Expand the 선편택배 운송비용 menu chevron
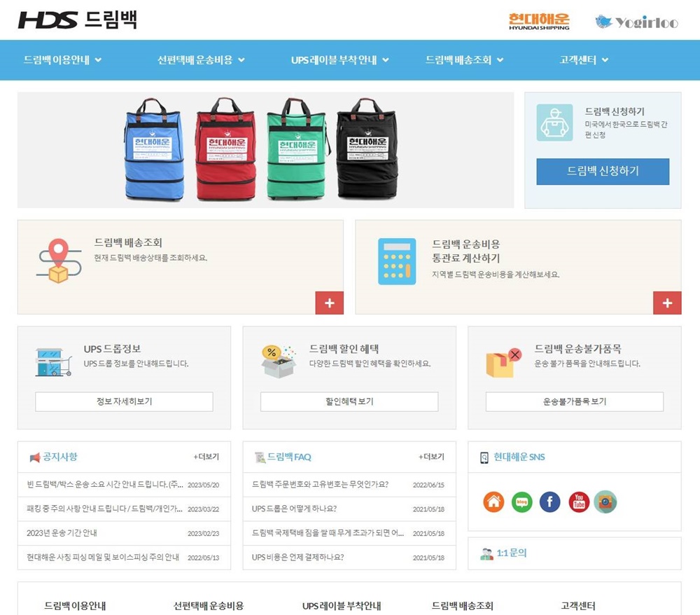The height and width of the screenshot is (615, 700). pos(241,60)
